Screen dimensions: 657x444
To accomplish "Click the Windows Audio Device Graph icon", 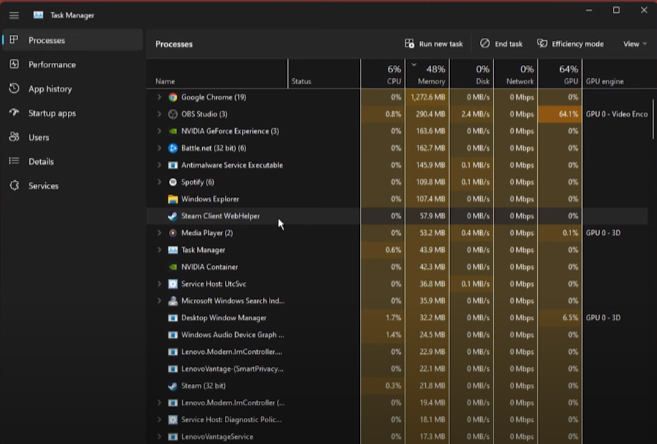I will [x=173, y=335].
